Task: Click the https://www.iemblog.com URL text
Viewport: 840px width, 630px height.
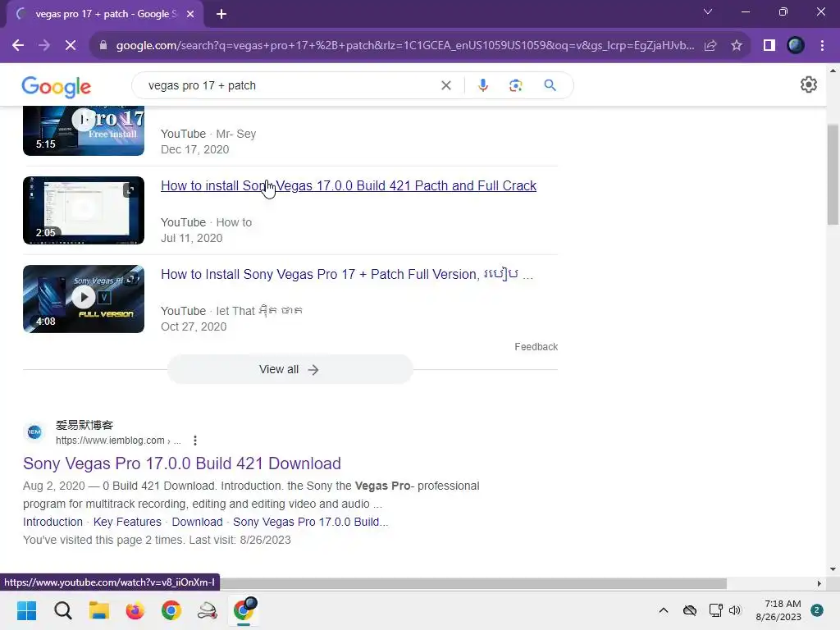Action: tap(110, 441)
